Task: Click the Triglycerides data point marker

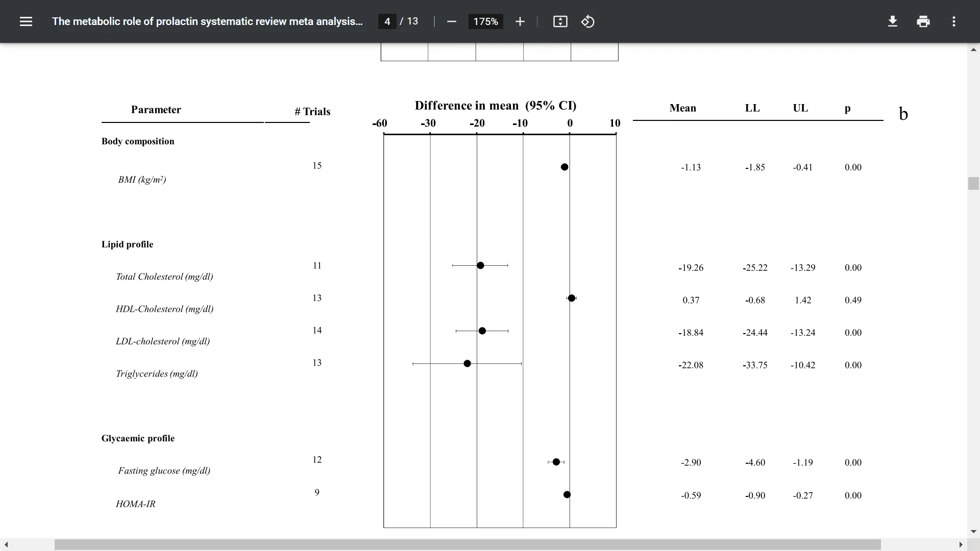Action: [x=467, y=363]
